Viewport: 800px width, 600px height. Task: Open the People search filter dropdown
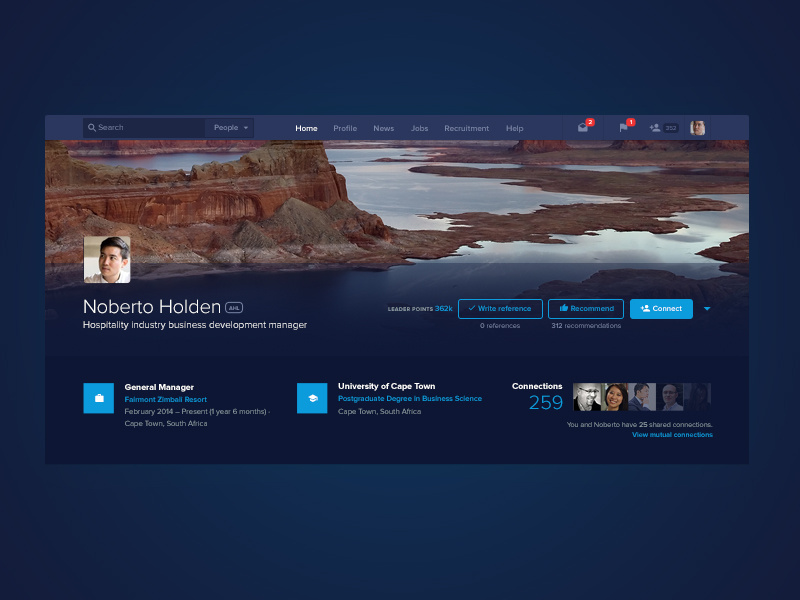coord(229,127)
